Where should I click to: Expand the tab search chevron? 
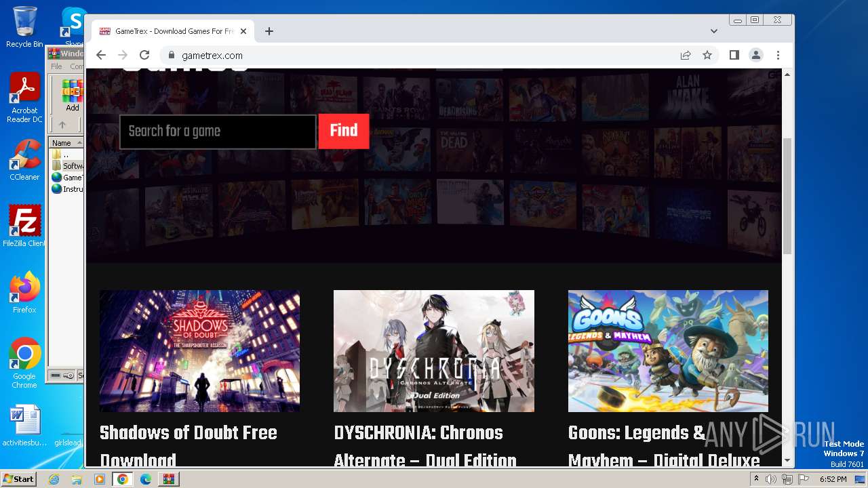tap(714, 31)
